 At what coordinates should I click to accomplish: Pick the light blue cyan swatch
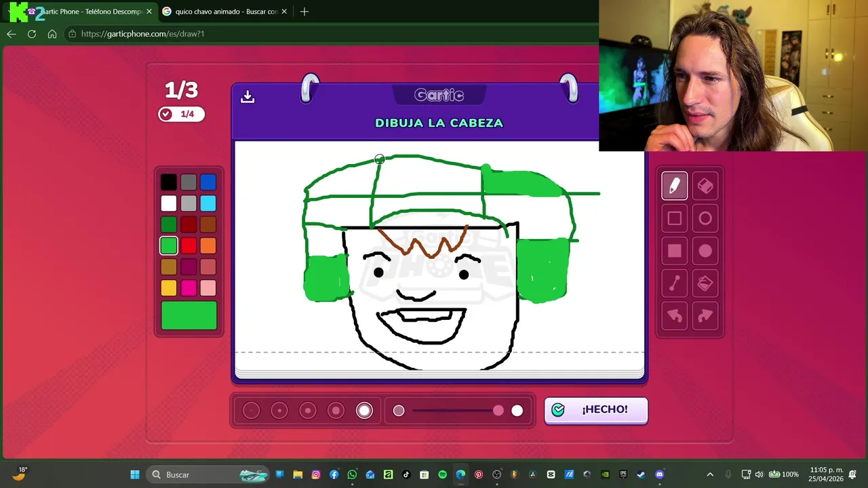click(208, 203)
